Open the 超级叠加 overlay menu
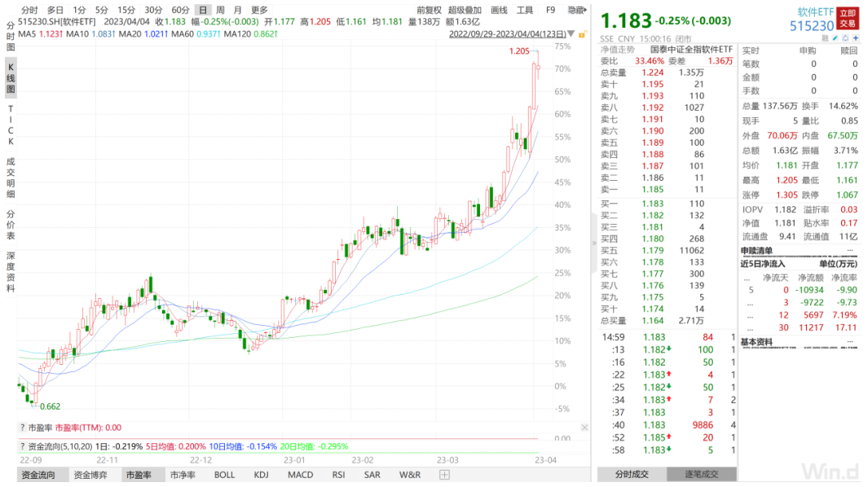The image size is (868, 487). pos(465,10)
